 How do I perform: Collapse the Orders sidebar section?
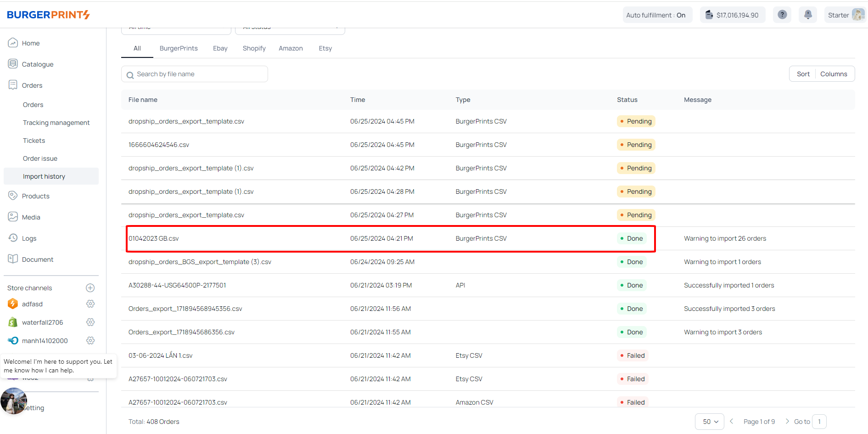pyautogui.click(x=32, y=85)
